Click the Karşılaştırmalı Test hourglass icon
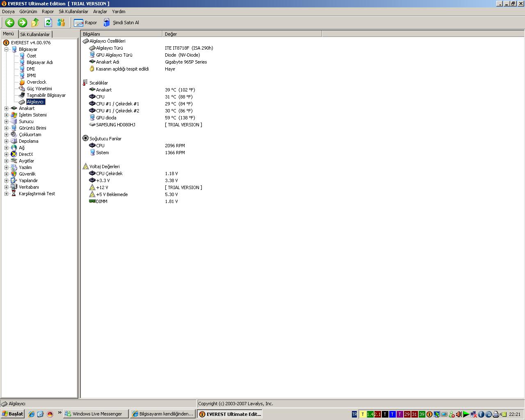This screenshot has width=525, height=420. click(14, 194)
